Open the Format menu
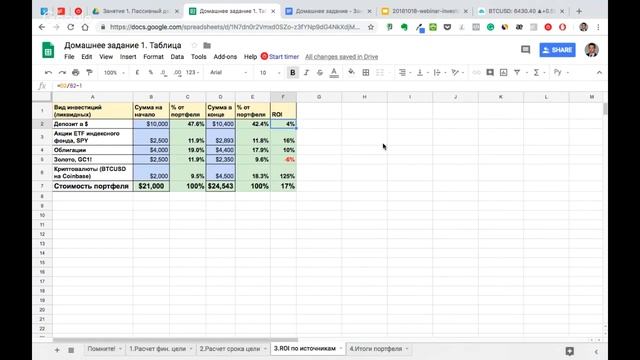This screenshot has height=360, width=640. (153, 57)
